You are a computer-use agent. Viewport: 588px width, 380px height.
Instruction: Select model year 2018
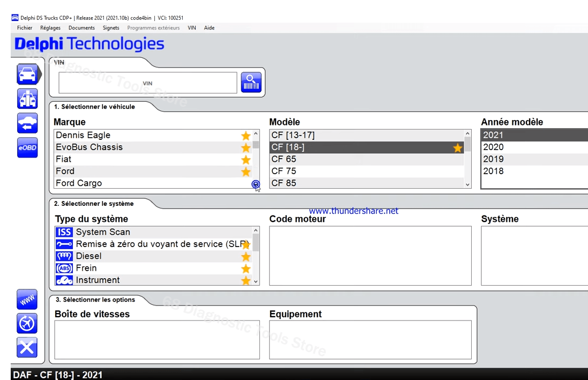[x=534, y=172]
